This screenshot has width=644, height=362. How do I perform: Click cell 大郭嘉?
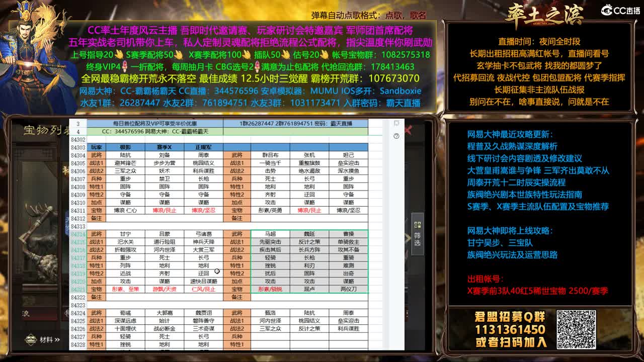(165, 313)
